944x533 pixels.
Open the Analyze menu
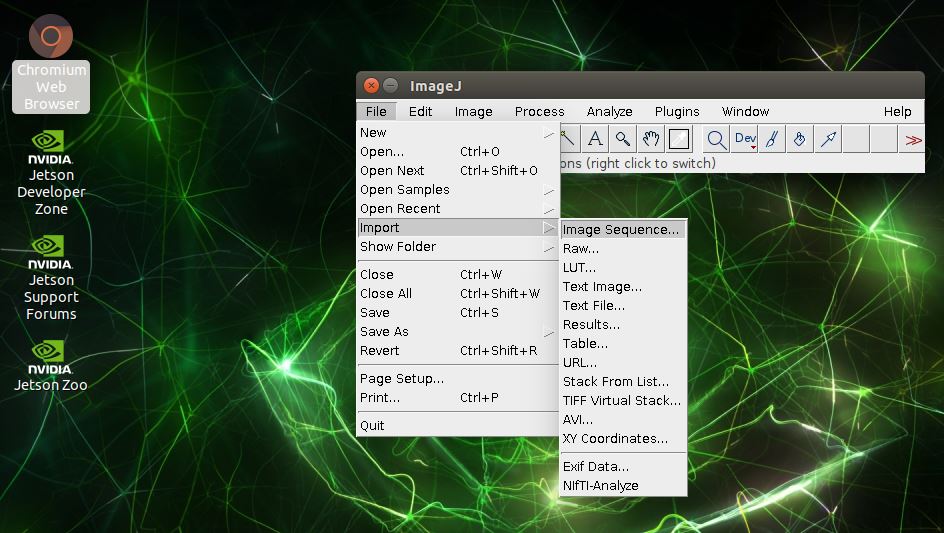click(609, 112)
